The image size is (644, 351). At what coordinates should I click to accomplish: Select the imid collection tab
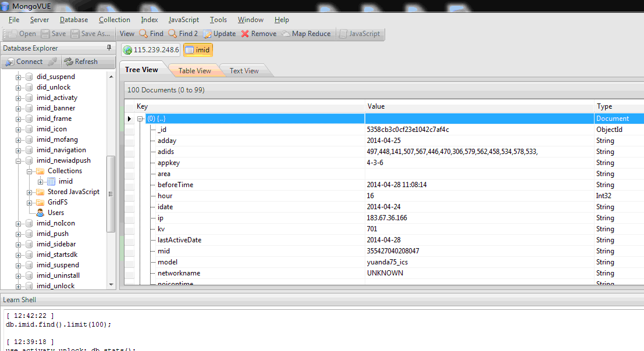tap(198, 49)
